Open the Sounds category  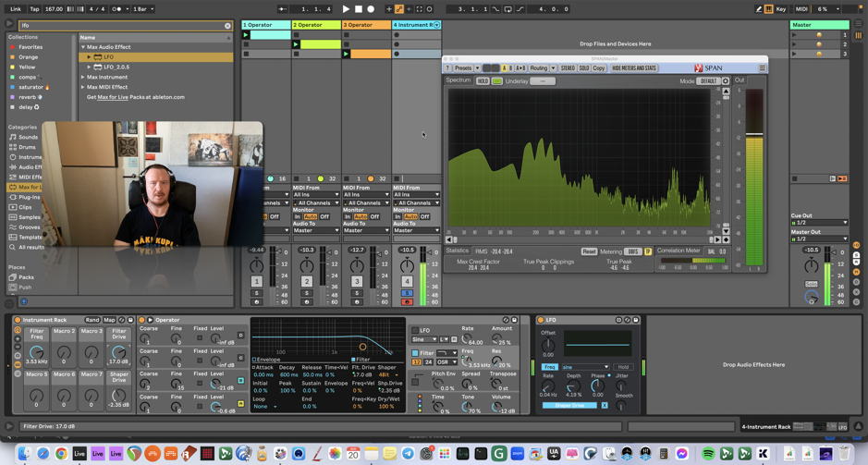click(x=28, y=137)
